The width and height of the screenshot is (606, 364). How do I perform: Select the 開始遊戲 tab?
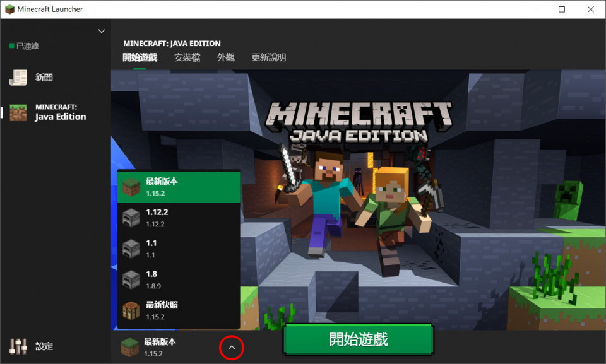click(140, 57)
